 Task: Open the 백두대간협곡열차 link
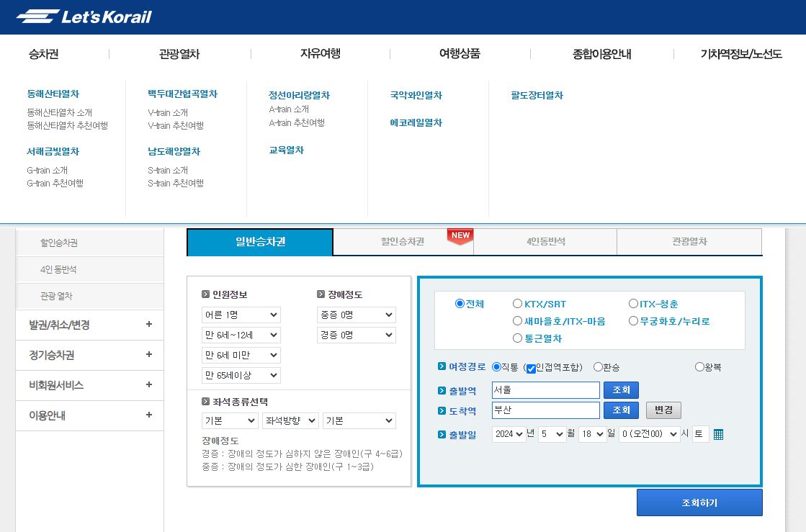[x=182, y=94]
